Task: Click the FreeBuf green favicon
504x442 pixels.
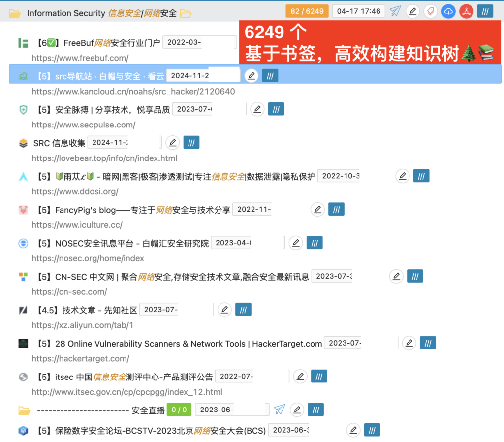Action: (23, 43)
